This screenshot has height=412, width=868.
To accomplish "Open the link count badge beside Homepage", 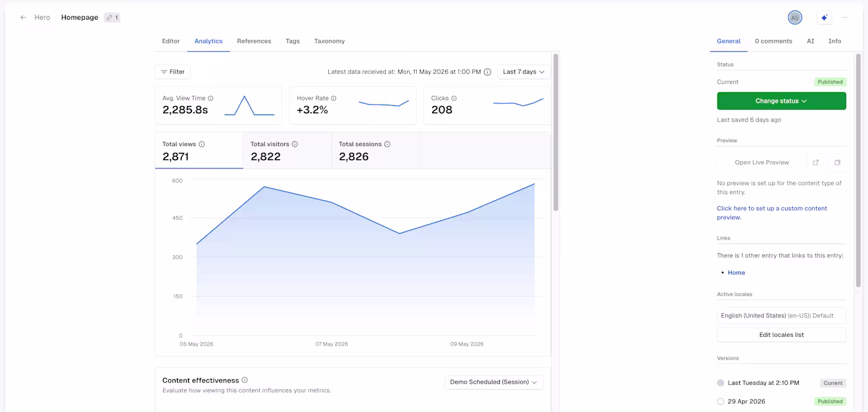I will (112, 18).
